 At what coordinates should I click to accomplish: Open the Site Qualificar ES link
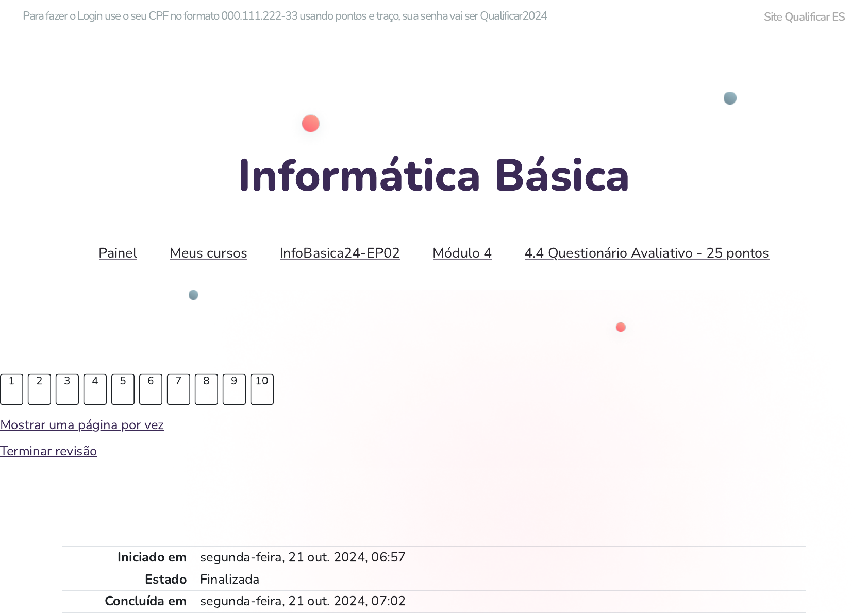[804, 17]
